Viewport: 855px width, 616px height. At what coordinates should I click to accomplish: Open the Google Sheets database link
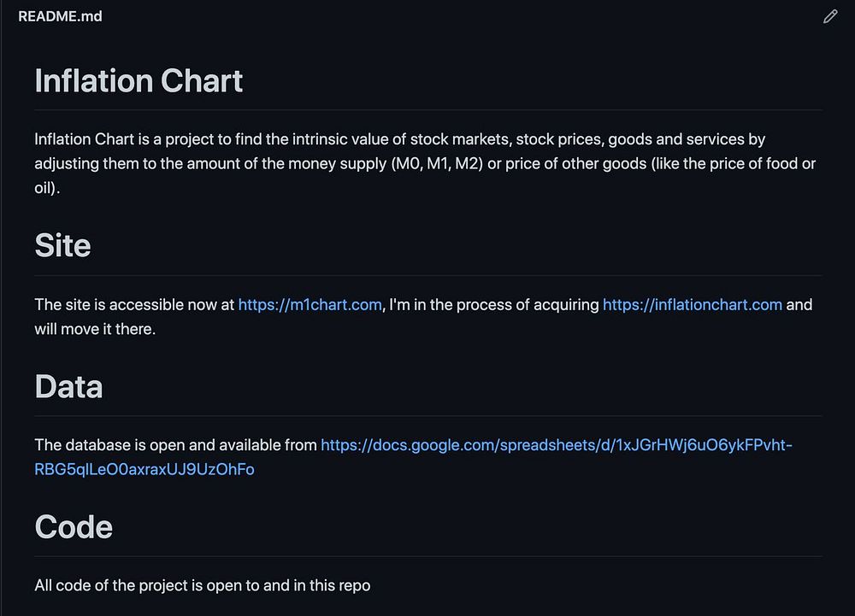[x=556, y=445]
